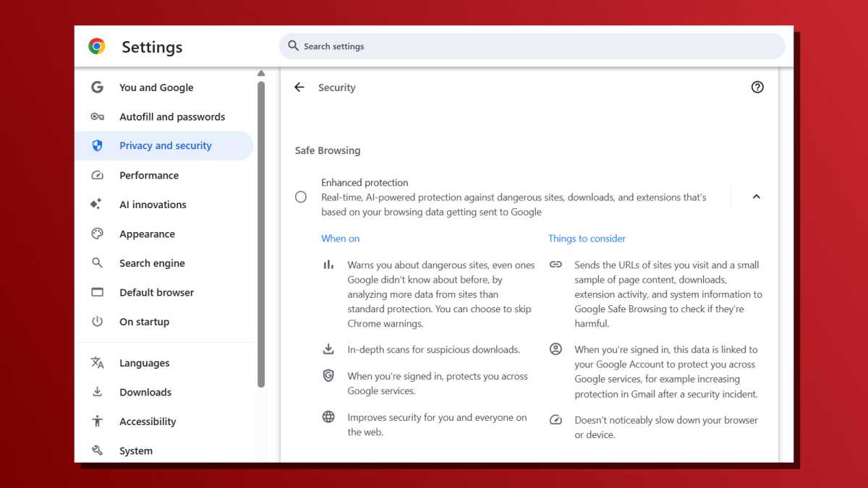Click the Autofill and passwords key icon
The height and width of the screenshot is (488, 868).
click(98, 116)
